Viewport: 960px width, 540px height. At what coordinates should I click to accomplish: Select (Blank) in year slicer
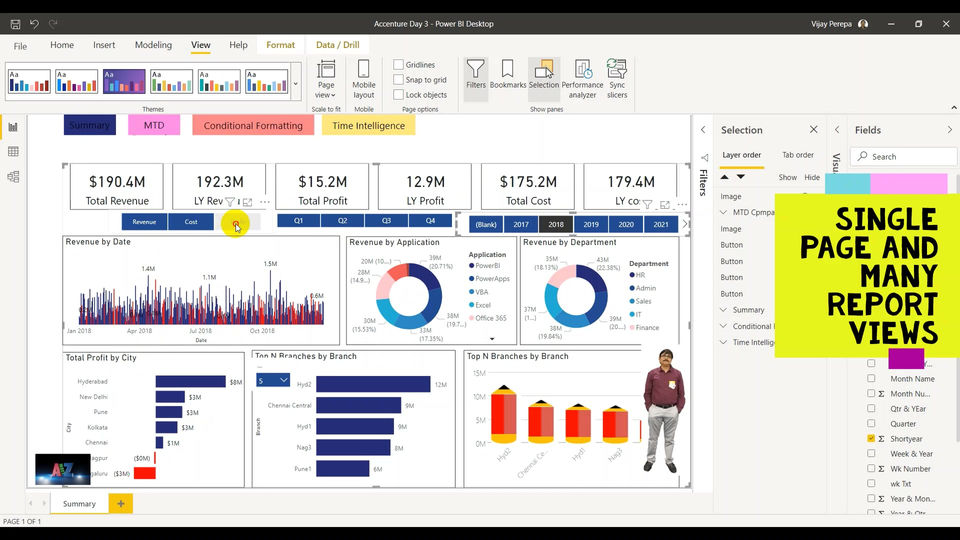(486, 224)
